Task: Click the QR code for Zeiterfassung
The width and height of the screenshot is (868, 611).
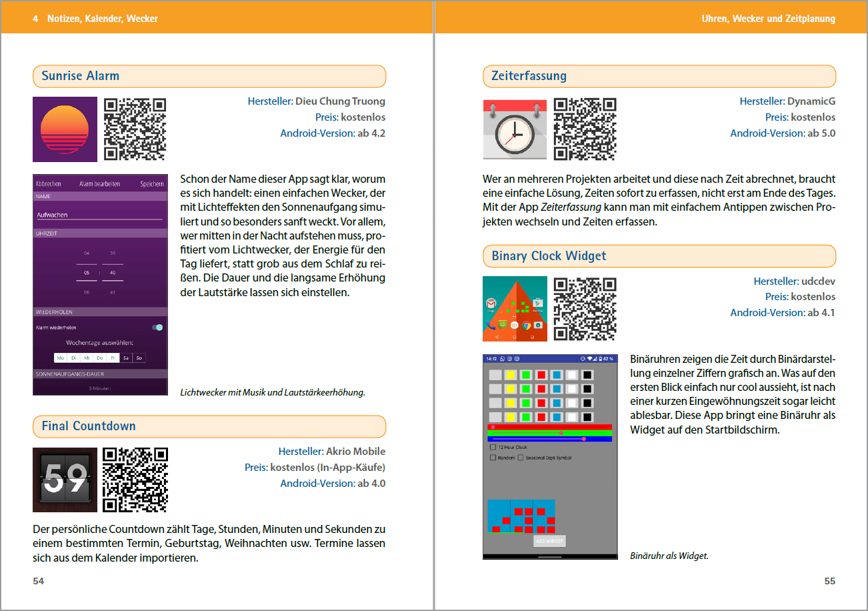Action: (x=585, y=129)
